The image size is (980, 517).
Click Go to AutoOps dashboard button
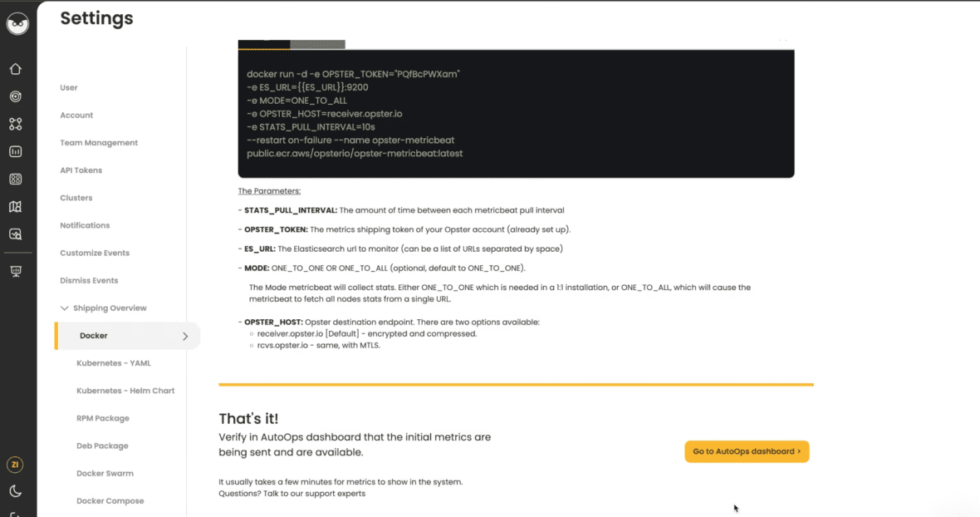pyautogui.click(x=747, y=451)
